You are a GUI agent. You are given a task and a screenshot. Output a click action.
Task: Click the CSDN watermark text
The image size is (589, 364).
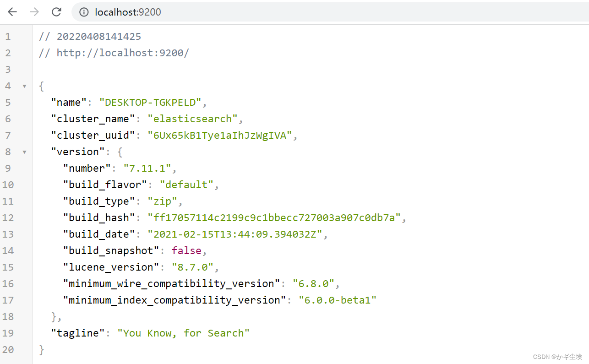[x=556, y=357]
